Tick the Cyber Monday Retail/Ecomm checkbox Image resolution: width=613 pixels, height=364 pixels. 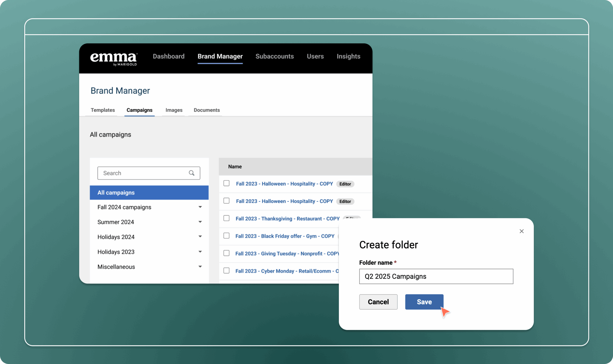click(227, 270)
